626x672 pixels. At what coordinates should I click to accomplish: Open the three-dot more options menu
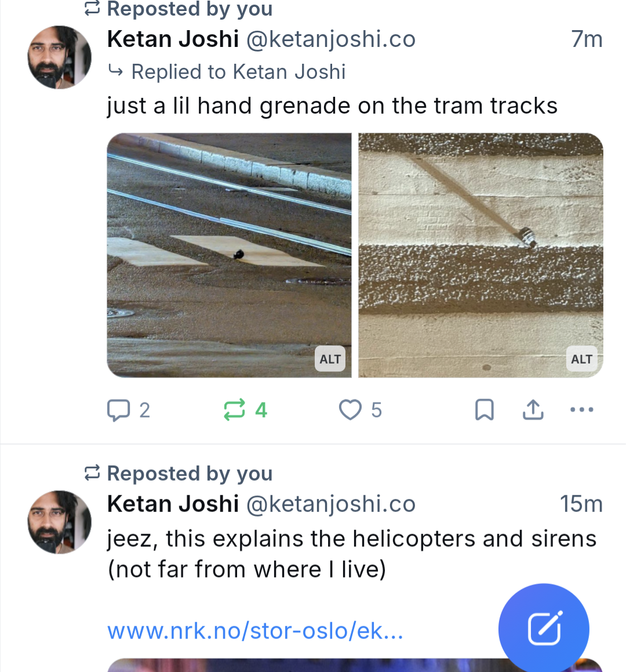[x=581, y=410]
